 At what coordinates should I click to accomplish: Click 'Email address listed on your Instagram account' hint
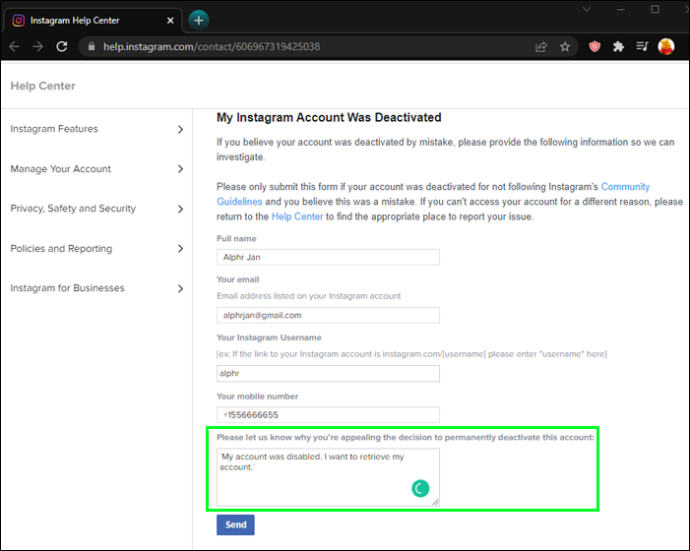click(308, 296)
